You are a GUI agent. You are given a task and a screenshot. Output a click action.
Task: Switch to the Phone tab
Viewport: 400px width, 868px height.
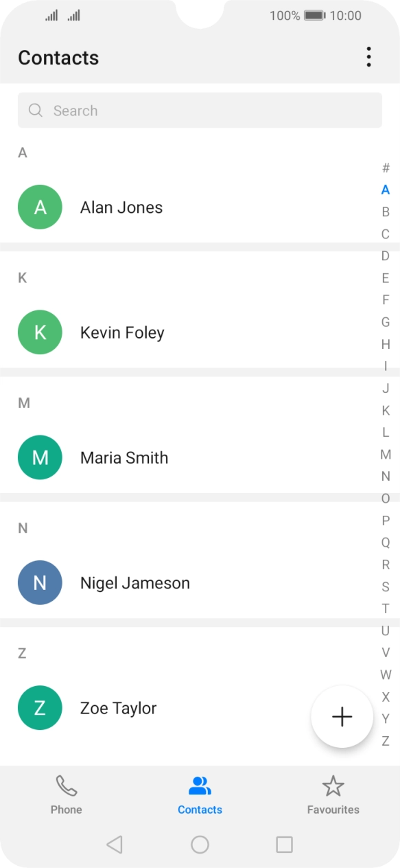(x=66, y=793)
